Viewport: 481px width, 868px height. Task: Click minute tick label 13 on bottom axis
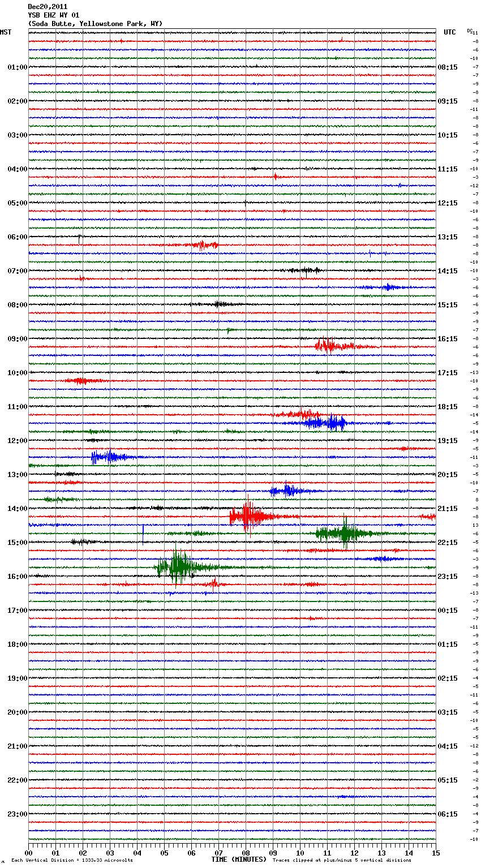pyautogui.click(x=381, y=853)
